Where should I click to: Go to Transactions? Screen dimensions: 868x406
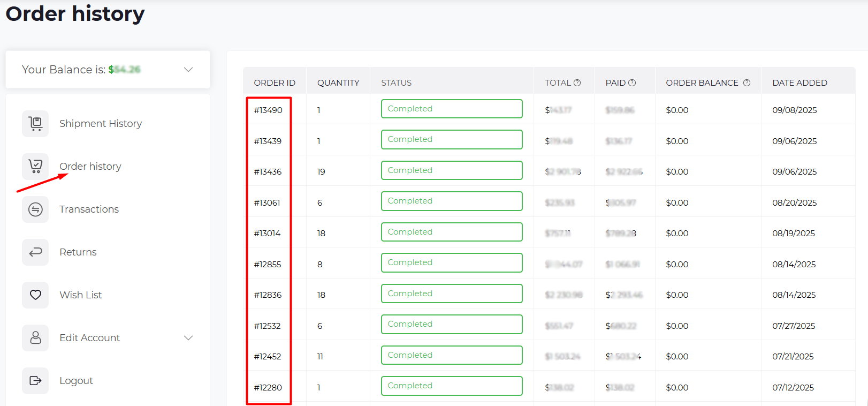89,209
